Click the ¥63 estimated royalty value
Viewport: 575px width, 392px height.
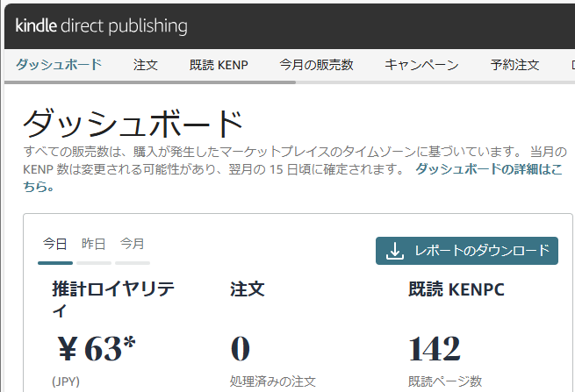97,348
